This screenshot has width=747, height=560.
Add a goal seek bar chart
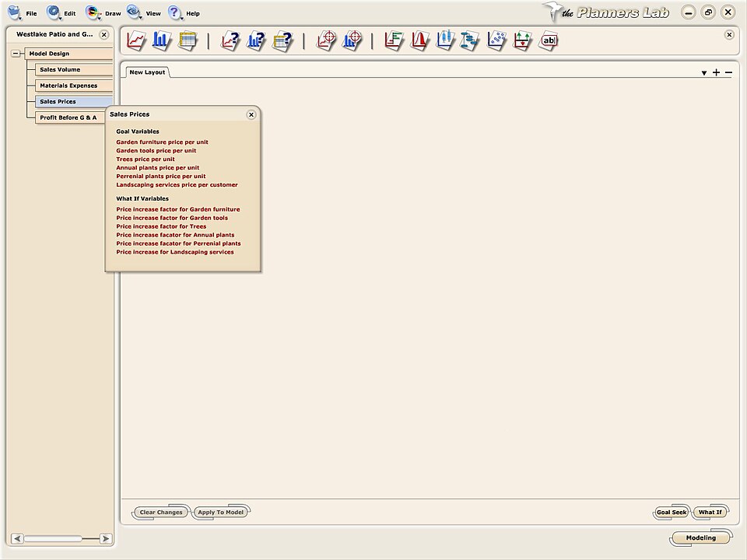(352, 40)
